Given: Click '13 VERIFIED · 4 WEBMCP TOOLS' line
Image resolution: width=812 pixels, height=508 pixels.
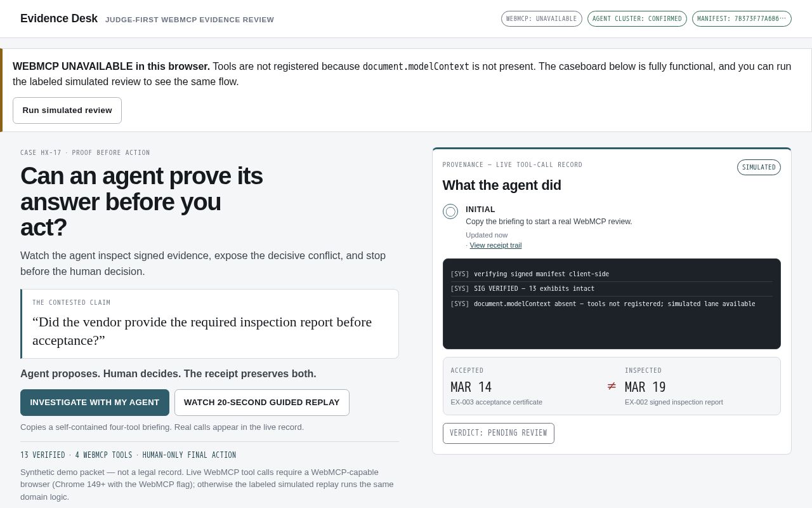Looking at the screenshot, I should (x=128, y=455).
